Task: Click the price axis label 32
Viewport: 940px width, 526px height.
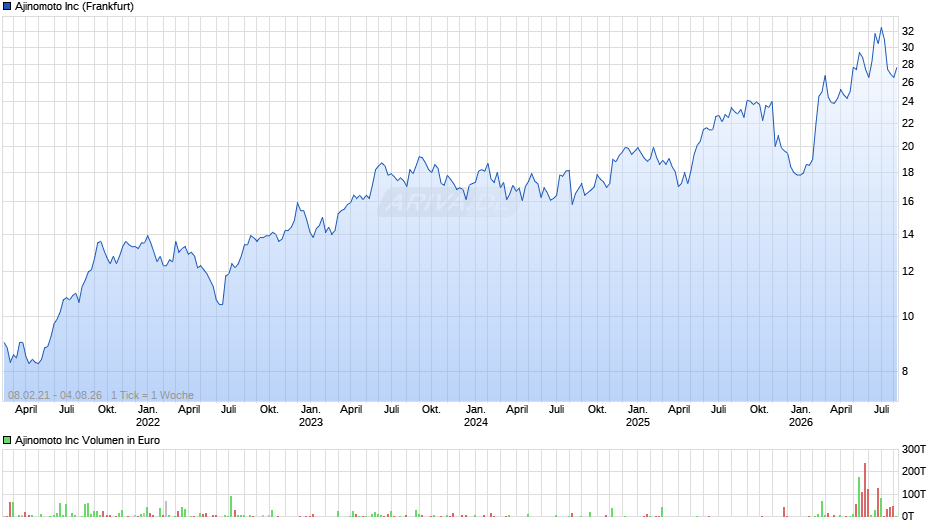Action: (x=908, y=31)
